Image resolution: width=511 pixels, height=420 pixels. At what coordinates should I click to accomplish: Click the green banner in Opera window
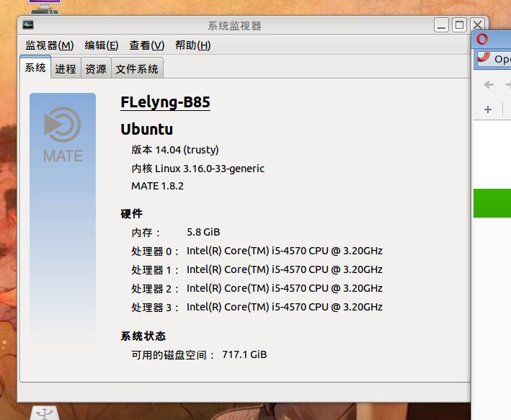pyautogui.click(x=492, y=203)
